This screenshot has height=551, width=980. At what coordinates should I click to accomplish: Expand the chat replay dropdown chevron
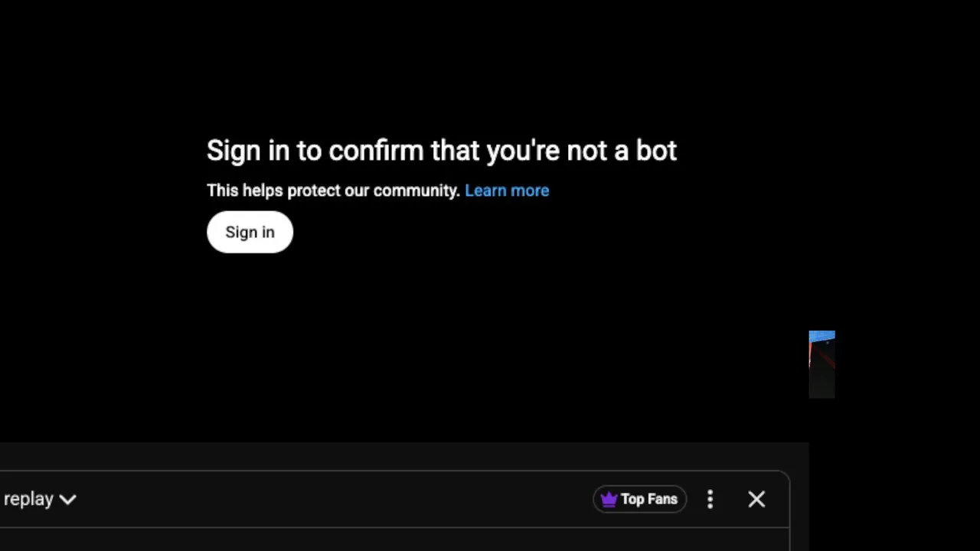pos(67,500)
